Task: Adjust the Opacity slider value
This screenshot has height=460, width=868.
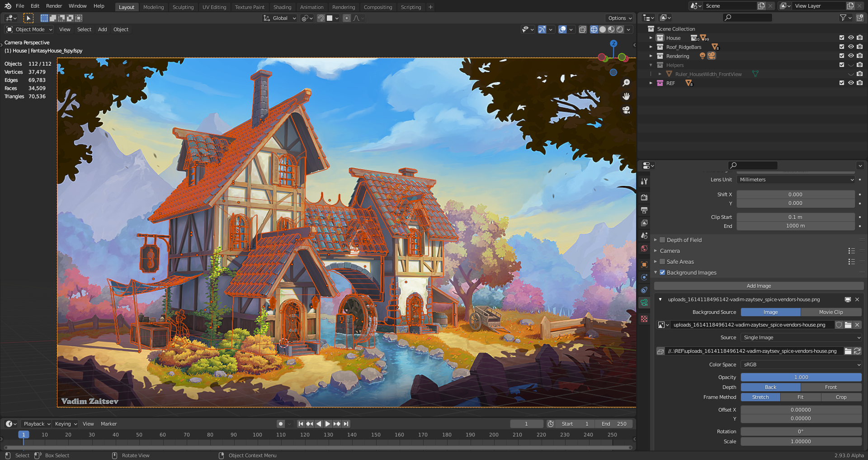Action: (x=801, y=377)
